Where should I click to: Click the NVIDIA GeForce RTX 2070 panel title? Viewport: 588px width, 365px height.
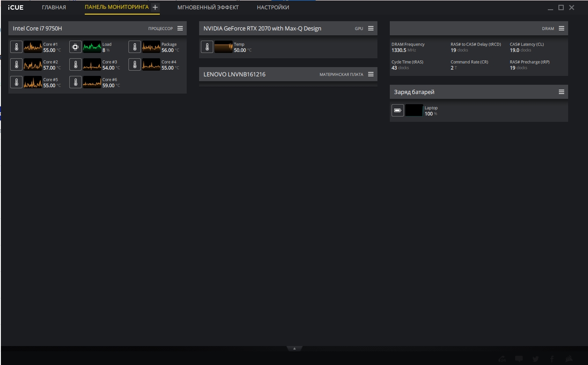tap(262, 28)
